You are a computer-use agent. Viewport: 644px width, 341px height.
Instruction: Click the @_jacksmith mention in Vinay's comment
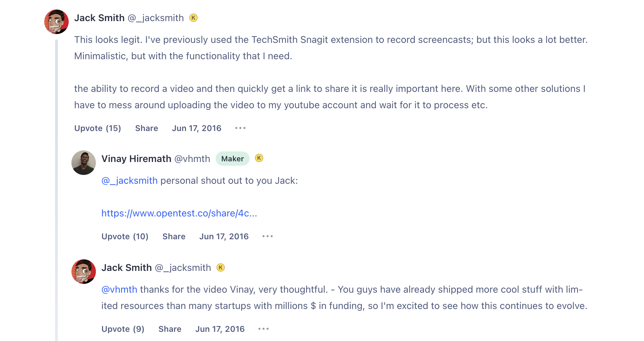[130, 181]
